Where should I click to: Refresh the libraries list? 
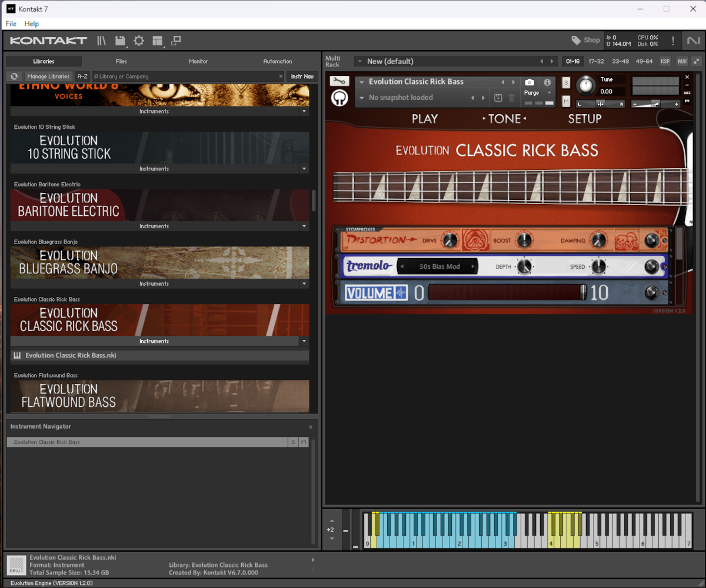14,76
